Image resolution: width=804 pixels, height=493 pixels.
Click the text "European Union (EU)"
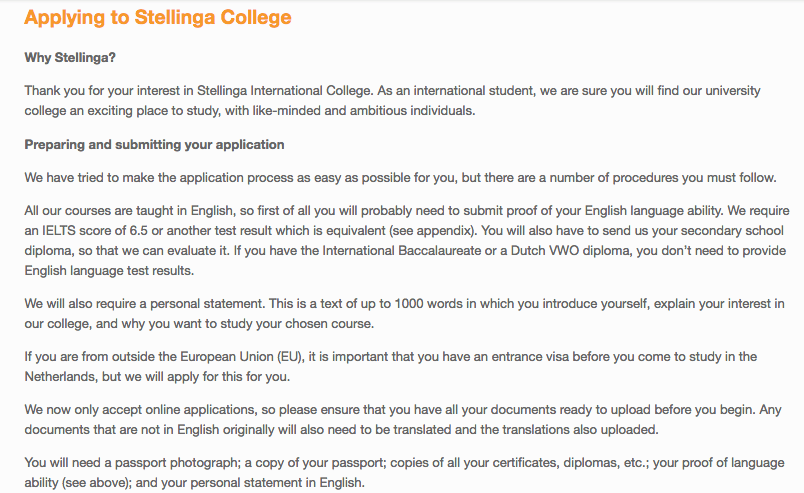point(241,357)
